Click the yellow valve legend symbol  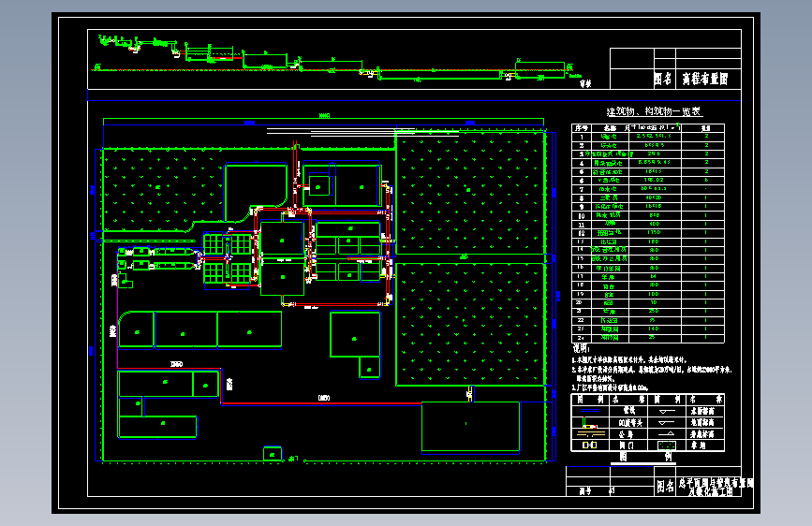pyautogui.click(x=590, y=446)
